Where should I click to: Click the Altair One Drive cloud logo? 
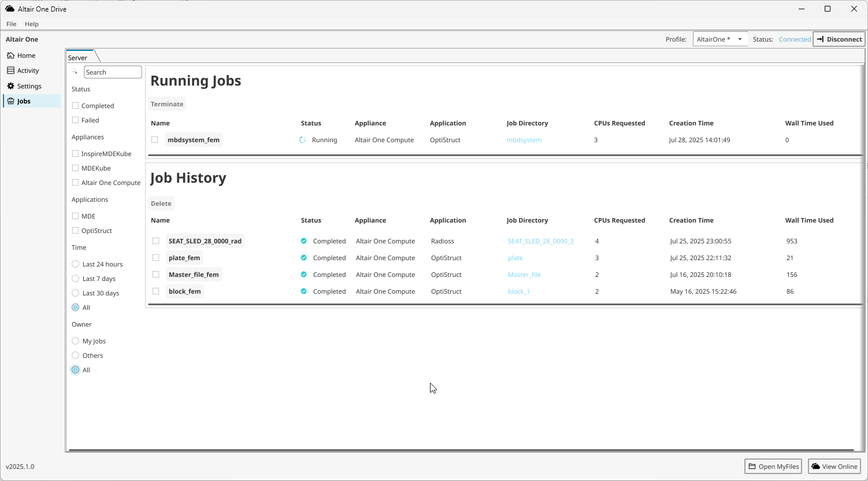click(10, 9)
